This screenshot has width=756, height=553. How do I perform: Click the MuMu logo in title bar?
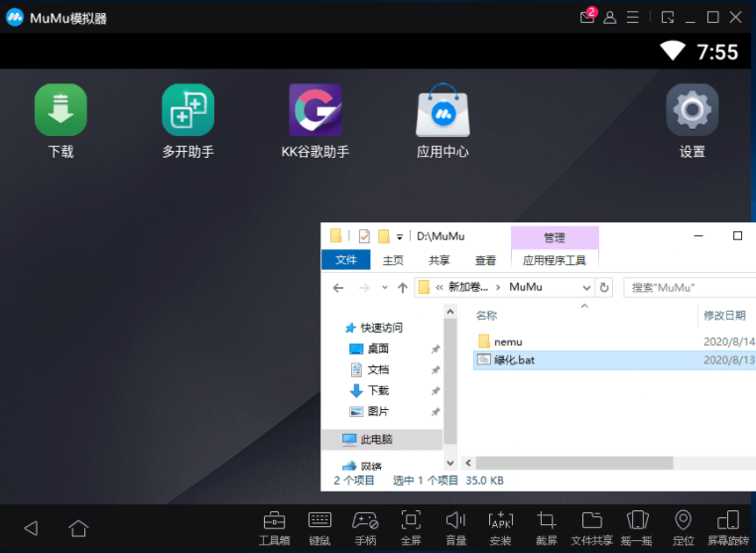15,17
